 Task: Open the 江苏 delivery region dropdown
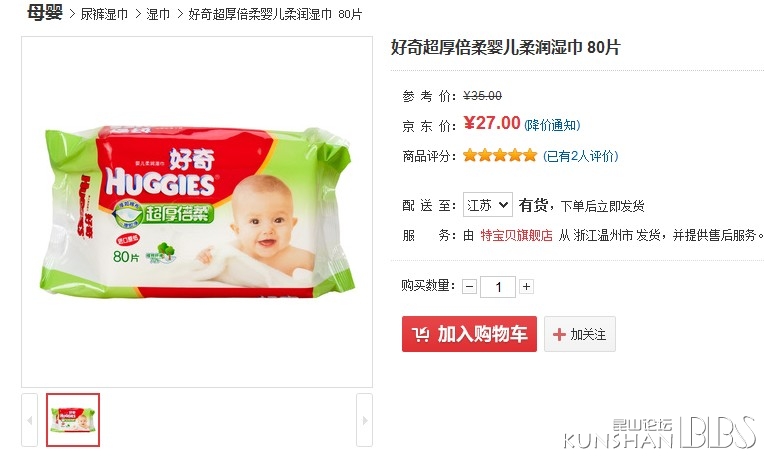point(487,205)
